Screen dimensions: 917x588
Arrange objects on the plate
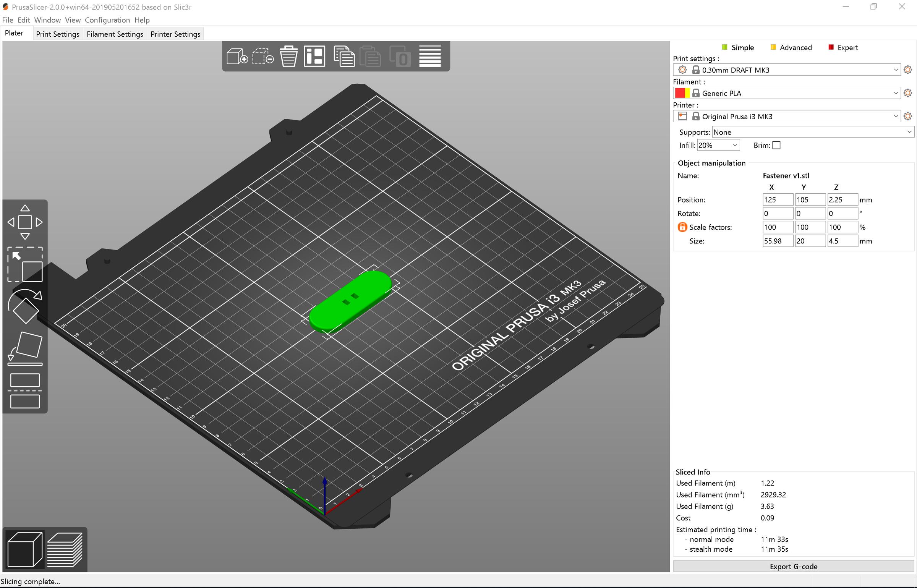coord(314,56)
